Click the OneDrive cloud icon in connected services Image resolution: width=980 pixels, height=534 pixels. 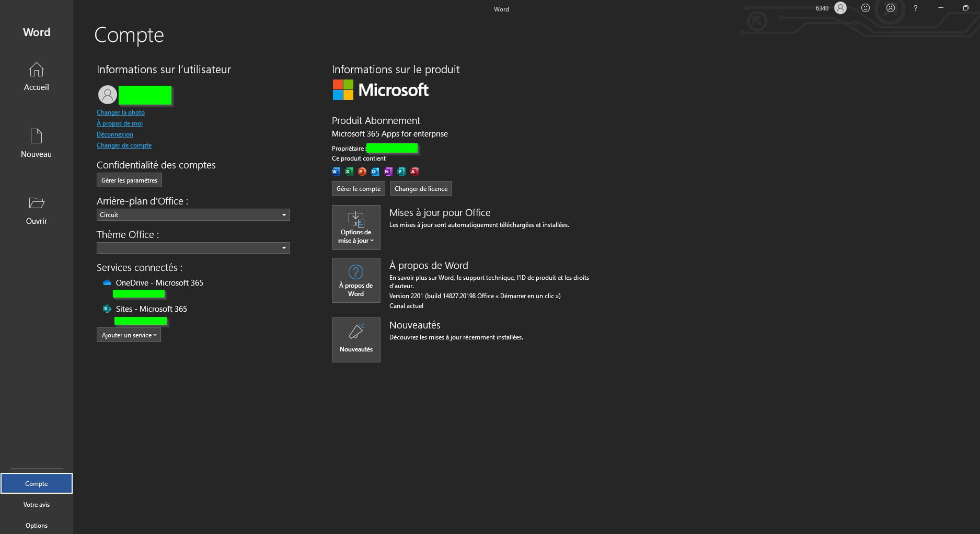107,282
